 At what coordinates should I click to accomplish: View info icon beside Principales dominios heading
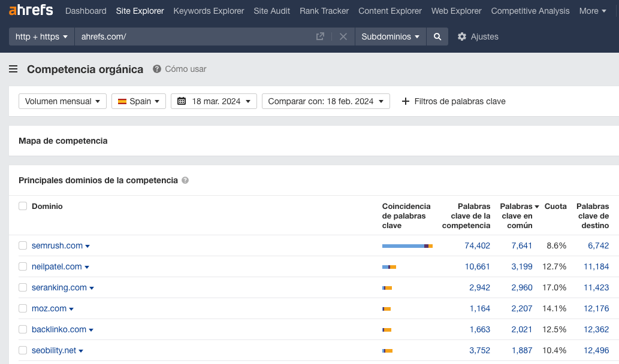tap(186, 180)
